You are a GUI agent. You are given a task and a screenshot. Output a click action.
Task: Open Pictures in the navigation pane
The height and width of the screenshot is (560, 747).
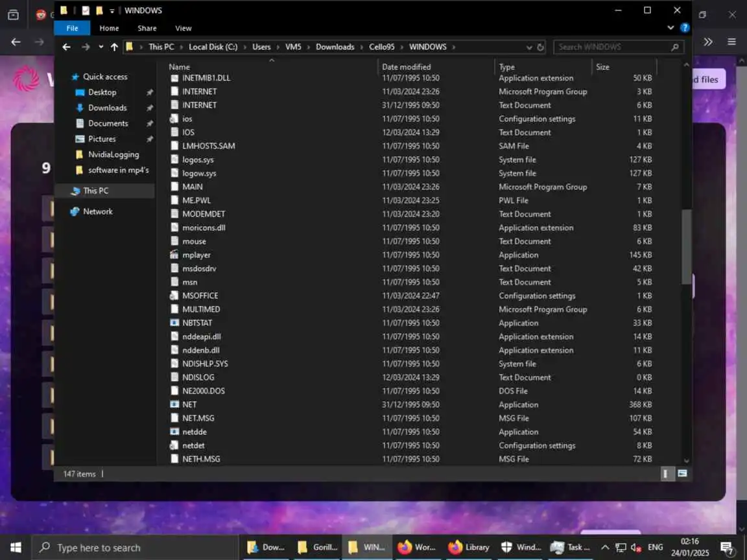pyautogui.click(x=101, y=139)
